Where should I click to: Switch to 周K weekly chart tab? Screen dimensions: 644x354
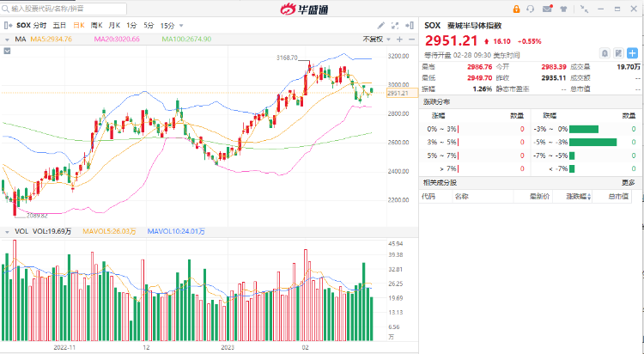point(95,26)
